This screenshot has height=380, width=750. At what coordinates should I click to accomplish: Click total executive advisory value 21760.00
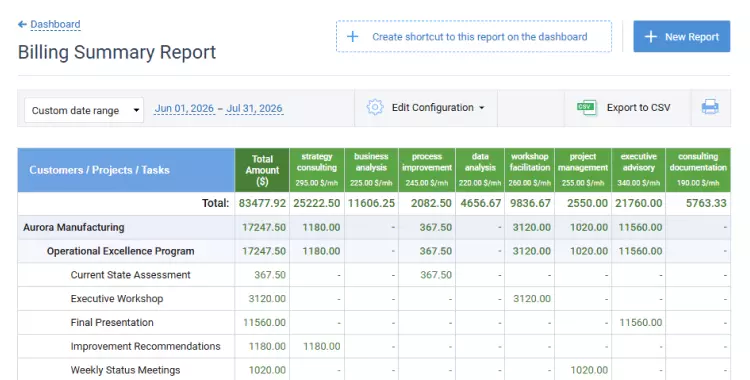(x=639, y=203)
